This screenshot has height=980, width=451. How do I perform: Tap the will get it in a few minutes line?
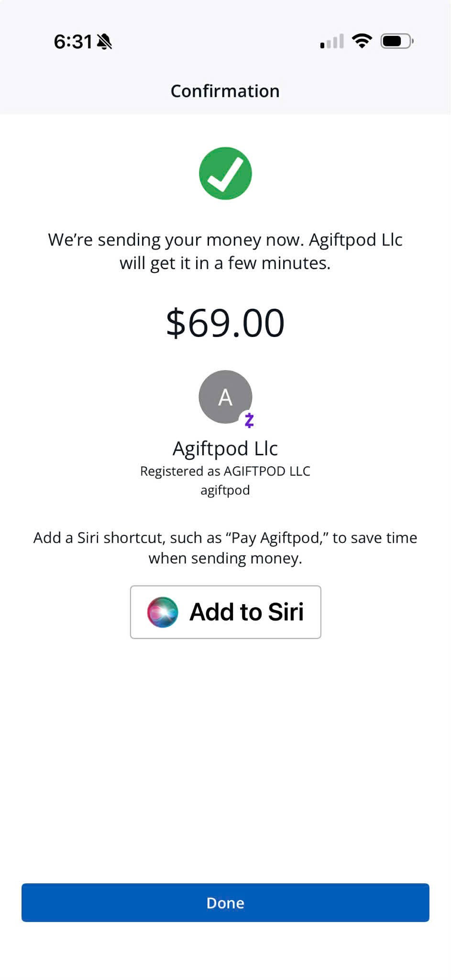[225, 263]
